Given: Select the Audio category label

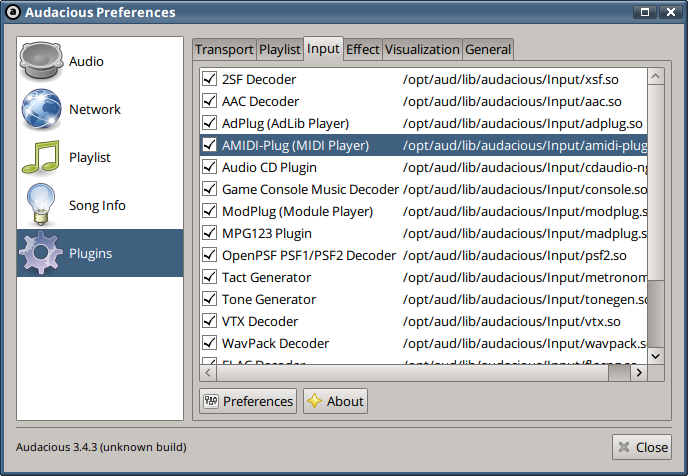Looking at the screenshot, I should [86, 61].
